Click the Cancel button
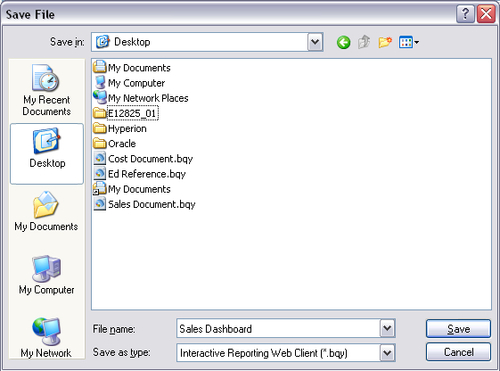 coord(458,352)
